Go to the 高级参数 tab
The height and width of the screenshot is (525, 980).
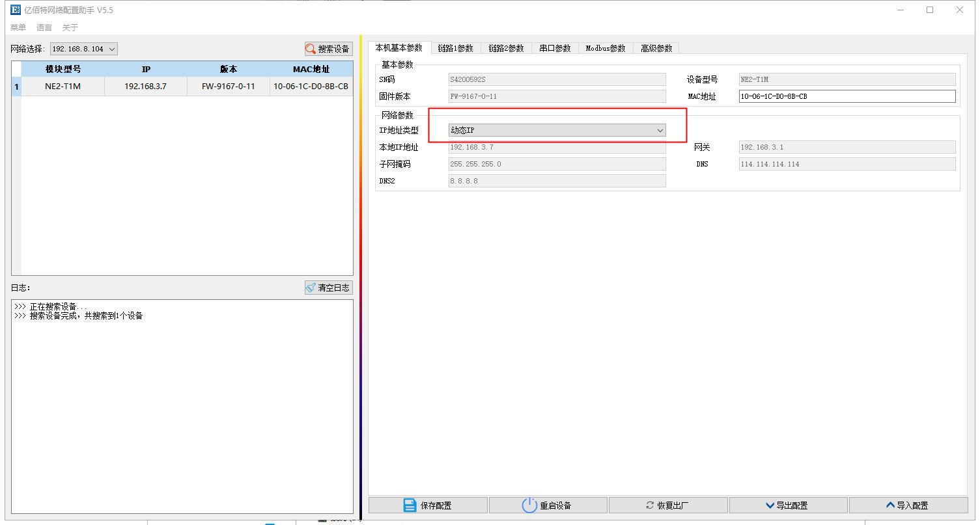(656, 48)
